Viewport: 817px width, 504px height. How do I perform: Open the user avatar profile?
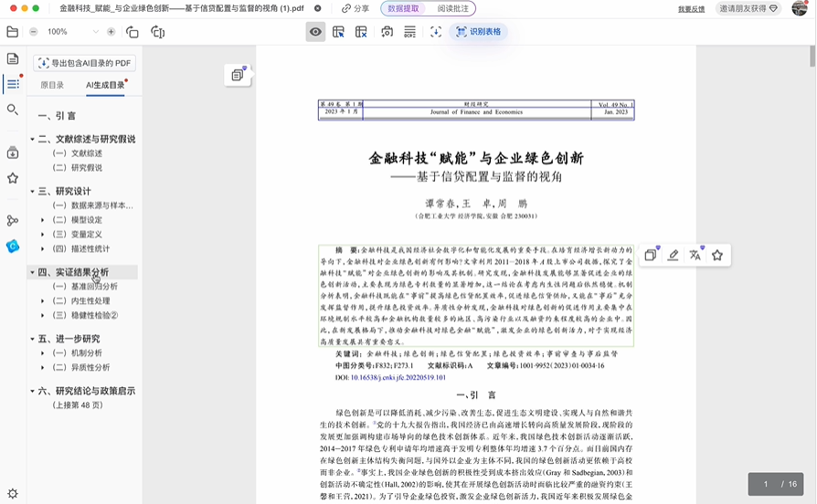tap(800, 8)
